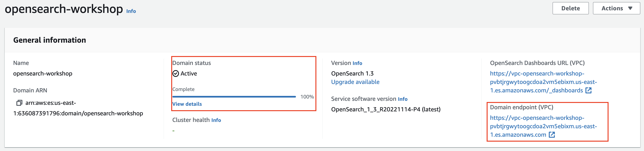Select the Domain ARN value text

78,108
